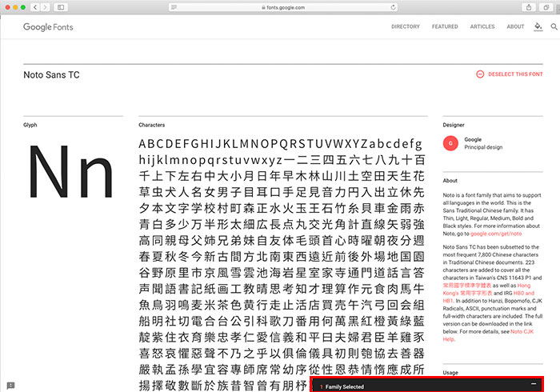Expand the 1 Family Selected drawer
This screenshot has height=392, width=560.
[426, 386]
